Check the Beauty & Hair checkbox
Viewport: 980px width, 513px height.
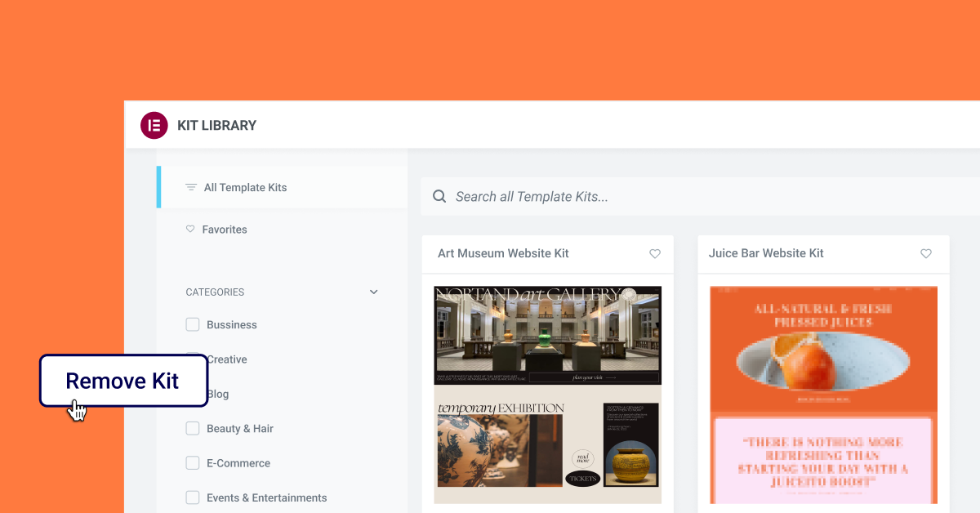193,428
